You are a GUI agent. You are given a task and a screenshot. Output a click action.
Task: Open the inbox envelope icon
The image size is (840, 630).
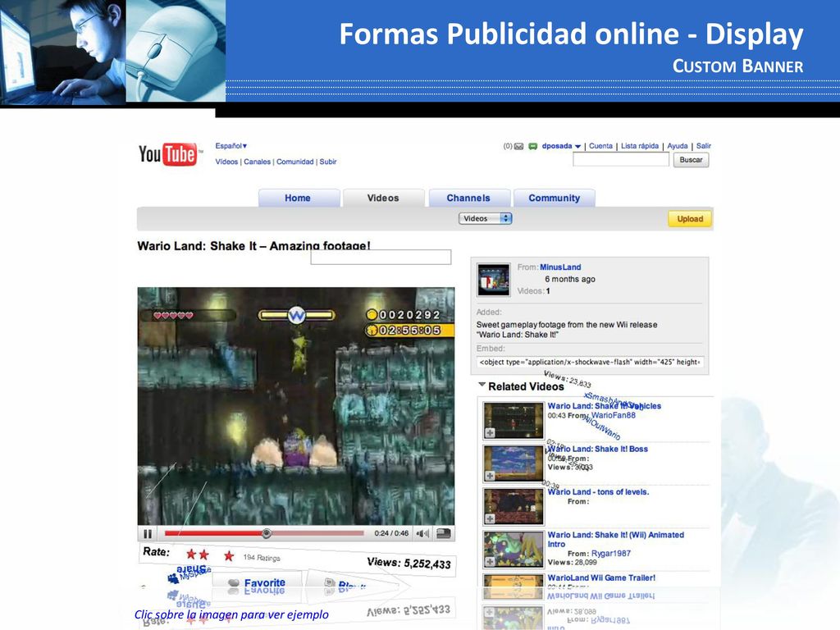coord(518,146)
